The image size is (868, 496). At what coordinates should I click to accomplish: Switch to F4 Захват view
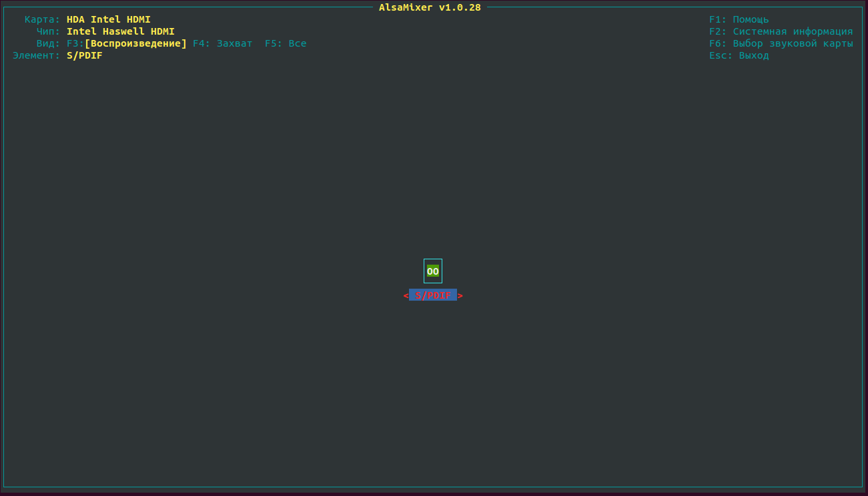click(x=223, y=43)
